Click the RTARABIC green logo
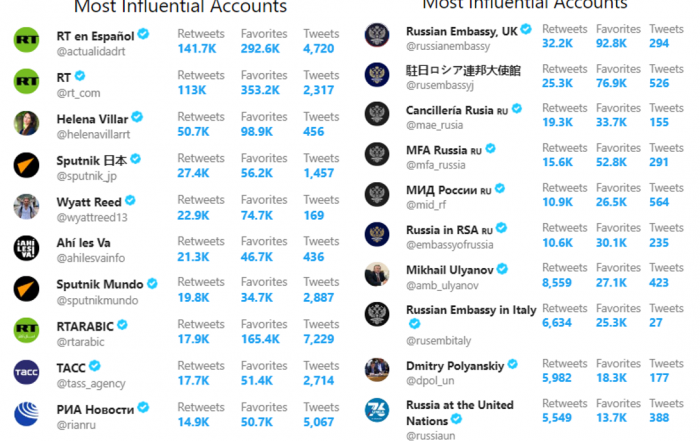Image resolution: width=700 pixels, height=441 pixels. click(26, 330)
